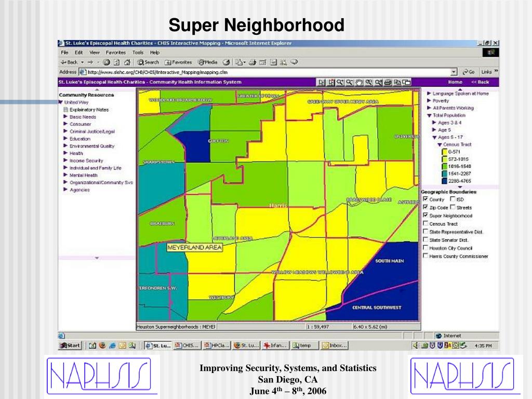Collapse the United Way tree node
This screenshot has width=532, height=399.
(60, 102)
